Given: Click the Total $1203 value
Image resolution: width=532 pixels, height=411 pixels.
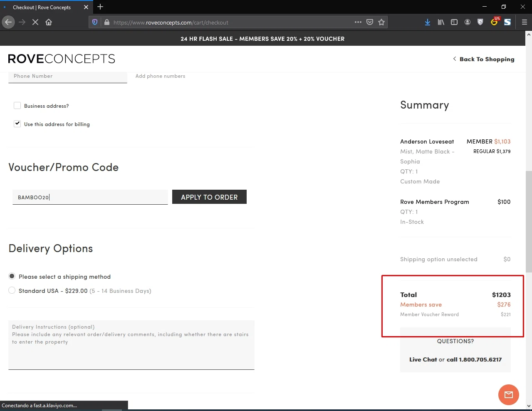Looking at the screenshot, I should (x=501, y=295).
